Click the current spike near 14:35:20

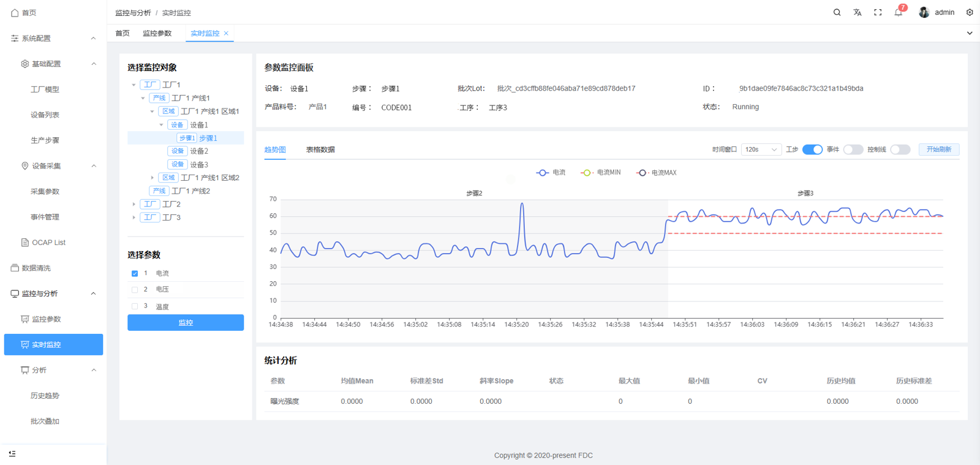click(522, 205)
